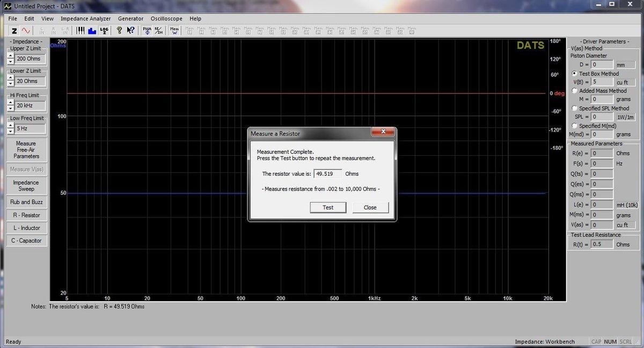644x348 pixels.
Task: Click the blue histogram toolbar icon
Action: tap(91, 31)
